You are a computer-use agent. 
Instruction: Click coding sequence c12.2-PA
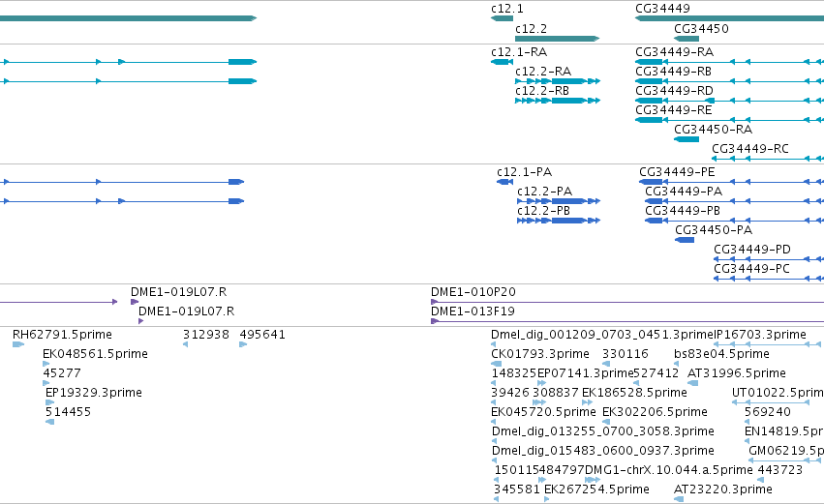(x=559, y=201)
